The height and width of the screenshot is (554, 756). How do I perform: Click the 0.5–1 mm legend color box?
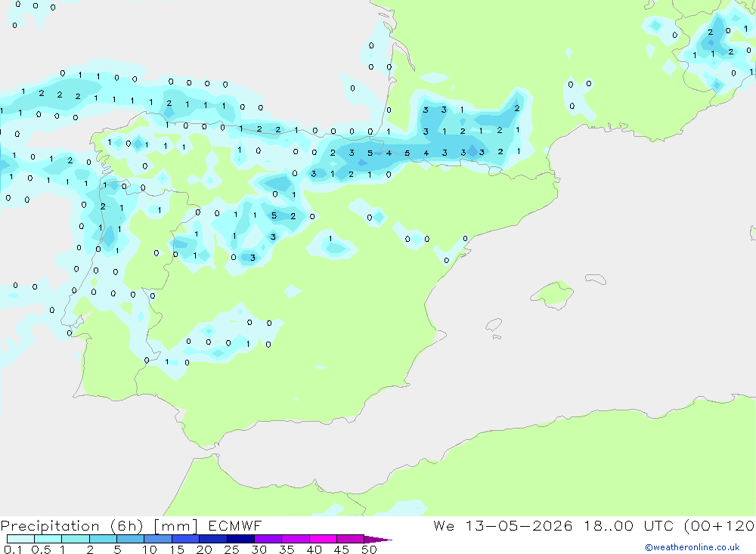[48, 539]
